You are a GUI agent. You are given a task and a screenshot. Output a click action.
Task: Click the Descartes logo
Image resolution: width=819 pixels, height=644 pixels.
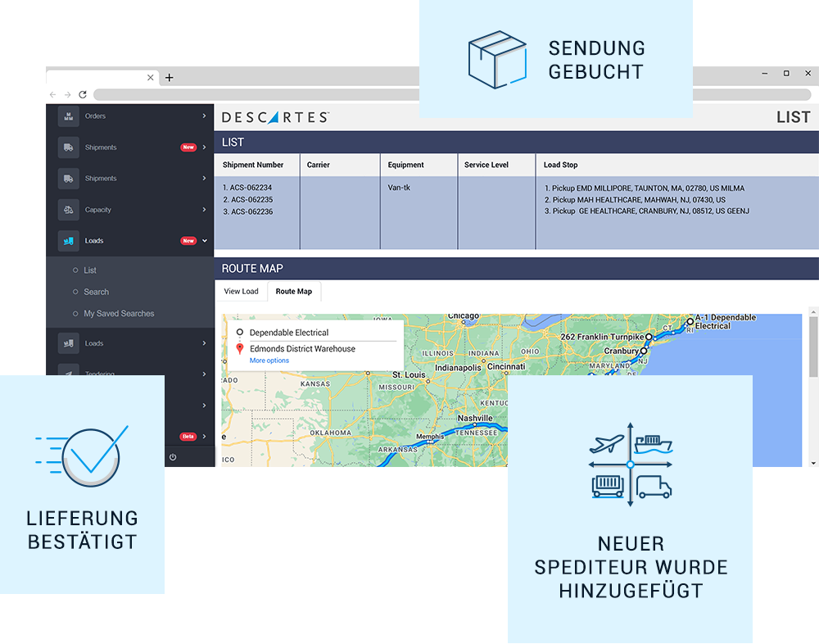pyautogui.click(x=275, y=117)
